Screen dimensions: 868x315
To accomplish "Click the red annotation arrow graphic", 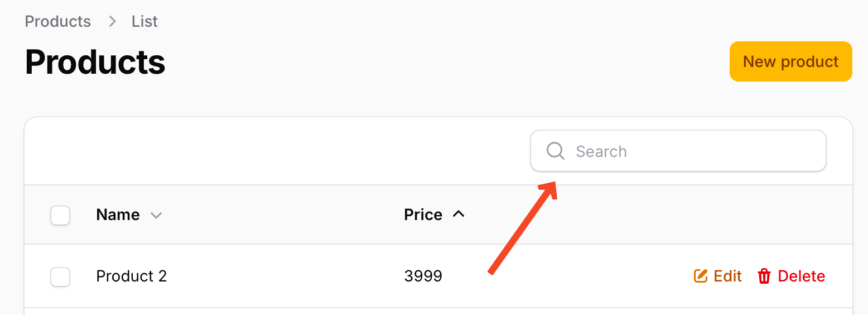I will (x=523, y=227).
